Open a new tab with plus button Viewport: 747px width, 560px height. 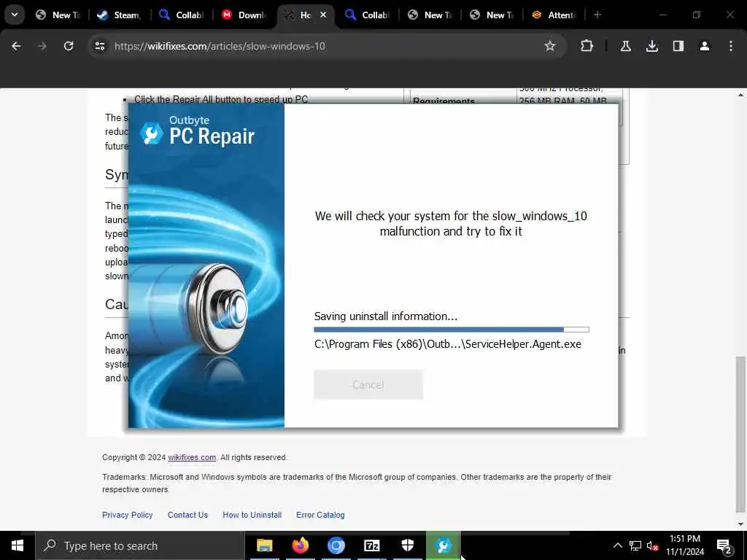[x=597, y=15]
